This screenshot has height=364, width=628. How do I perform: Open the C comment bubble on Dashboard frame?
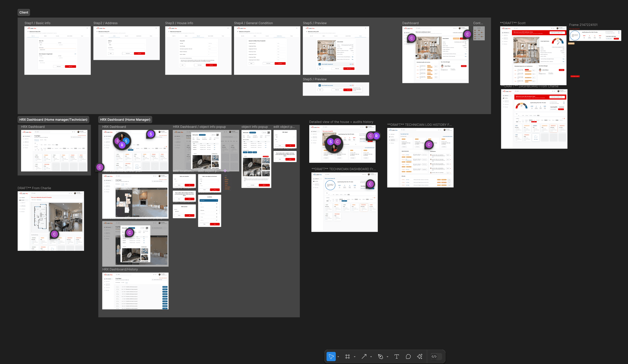click(411, 38)
